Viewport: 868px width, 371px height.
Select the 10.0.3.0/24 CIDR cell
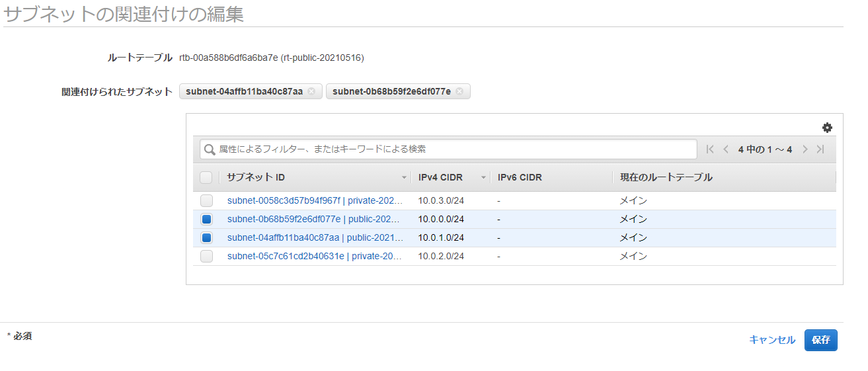point(441,200)
